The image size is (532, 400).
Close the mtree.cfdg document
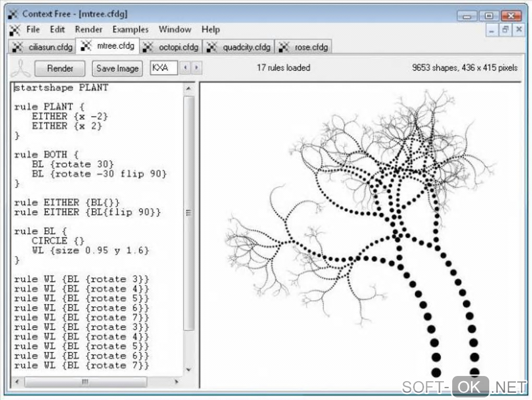tap(519, 30)
